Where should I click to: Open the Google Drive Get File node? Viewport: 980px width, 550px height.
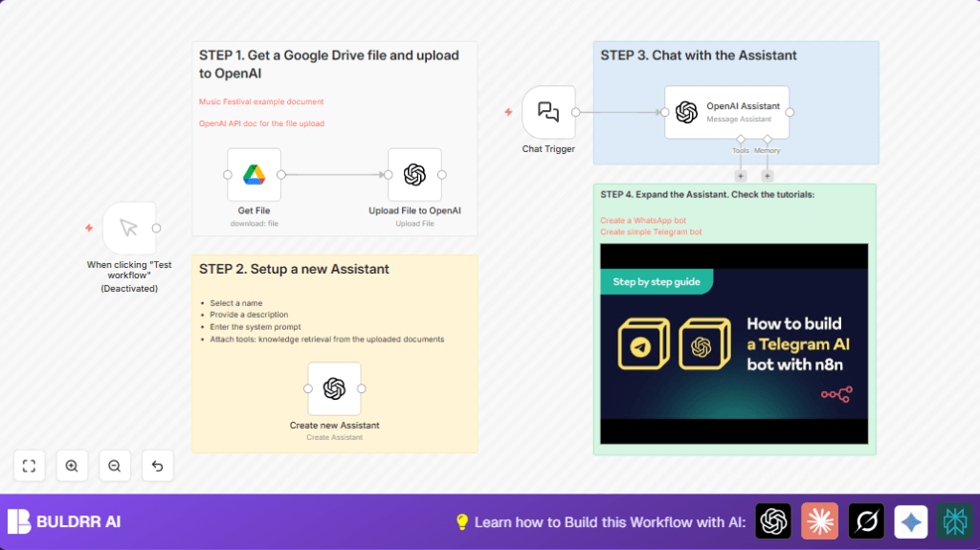click(x=254, y=175)
